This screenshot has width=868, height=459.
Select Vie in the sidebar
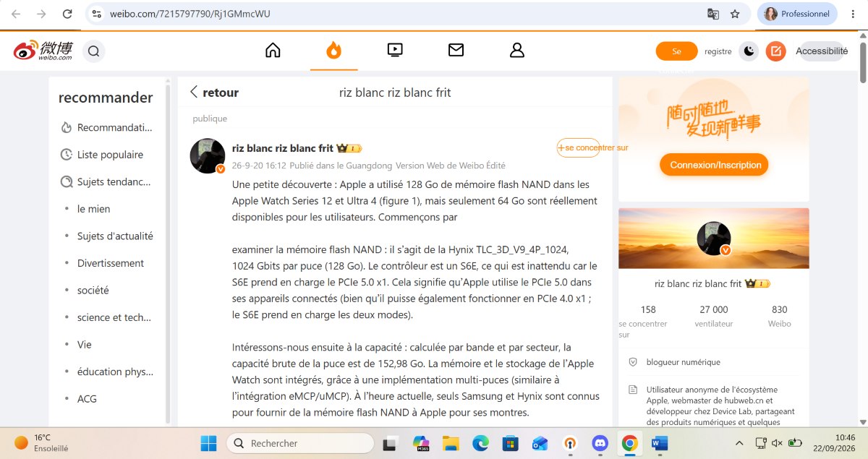pos(85,344)
